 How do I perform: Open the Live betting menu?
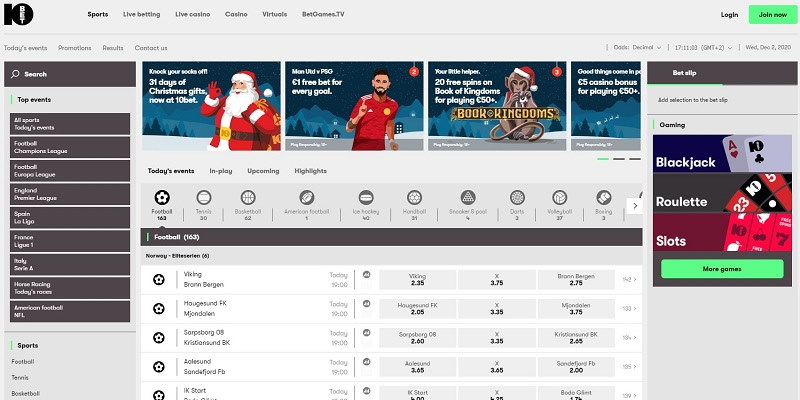click(141, 14)
